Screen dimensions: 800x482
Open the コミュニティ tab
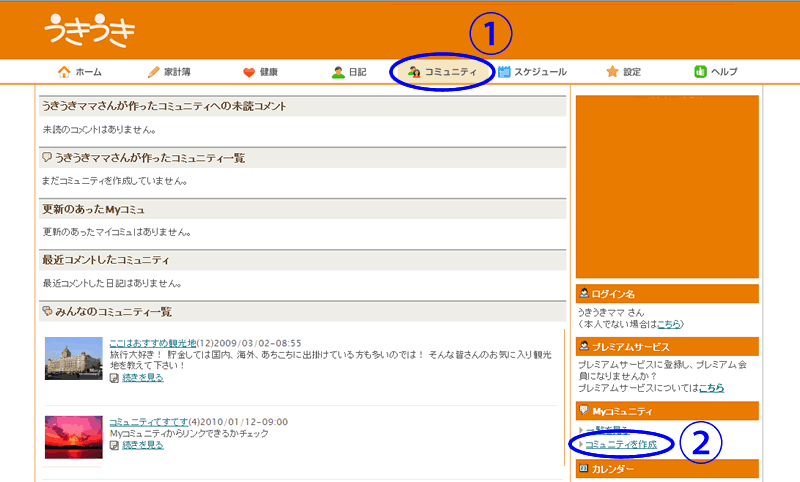click(448, 72)
